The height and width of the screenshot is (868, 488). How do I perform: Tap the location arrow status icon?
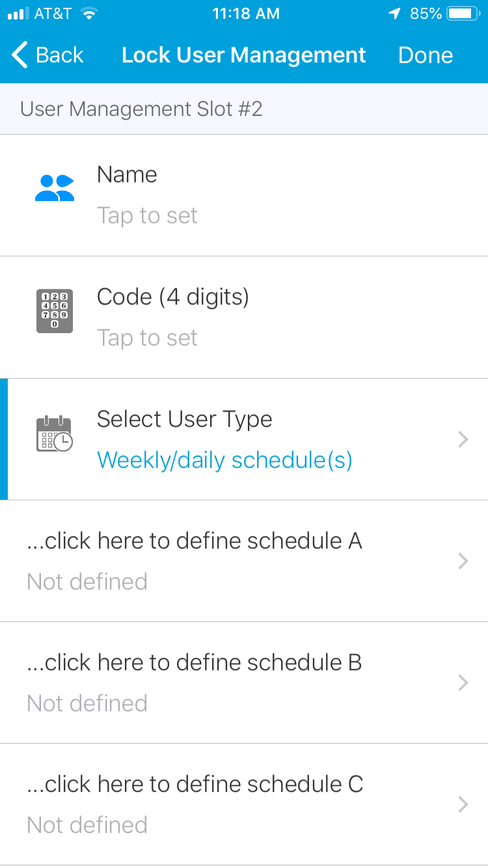394,14
